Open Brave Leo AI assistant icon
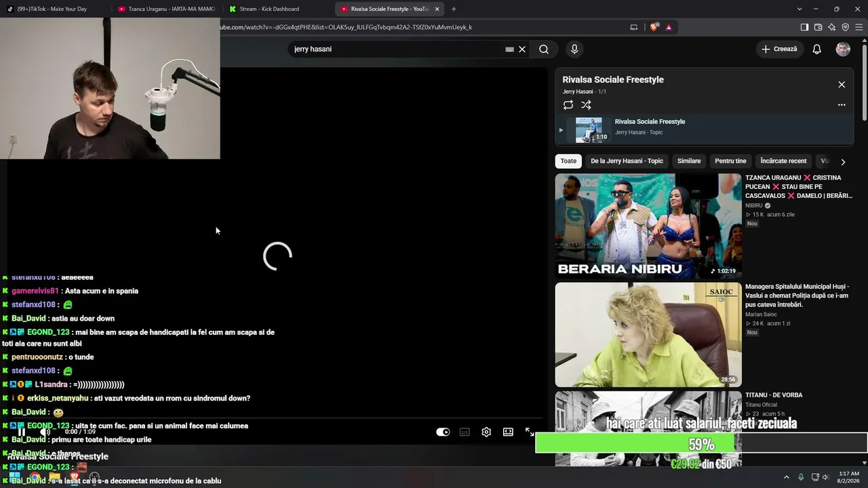868x488 pixels. pos(831,27)
